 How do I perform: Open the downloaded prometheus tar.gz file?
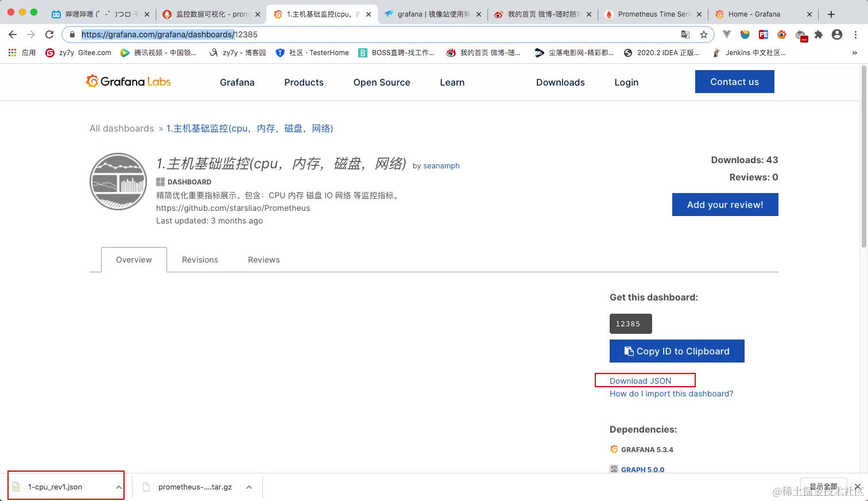pos(195,487)
